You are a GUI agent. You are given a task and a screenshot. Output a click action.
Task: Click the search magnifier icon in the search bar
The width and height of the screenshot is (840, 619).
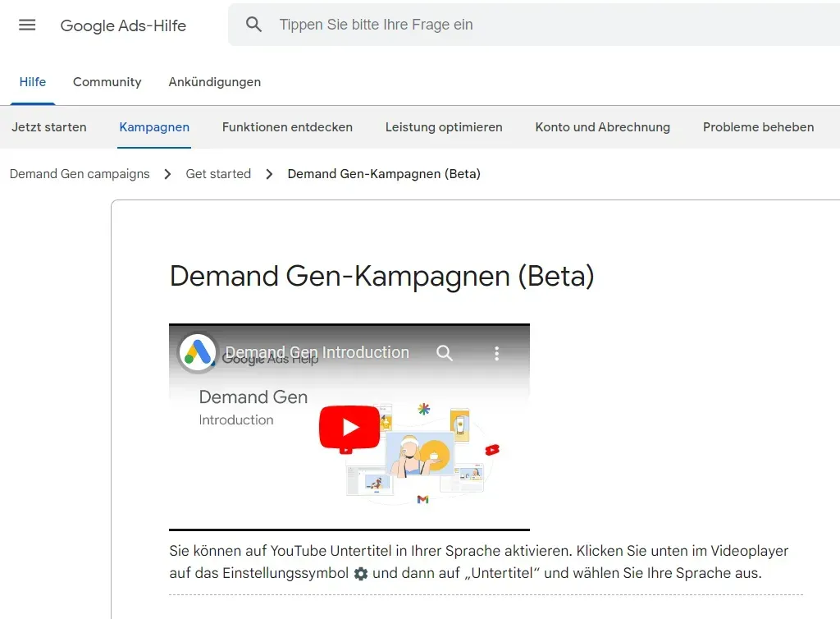254,24
